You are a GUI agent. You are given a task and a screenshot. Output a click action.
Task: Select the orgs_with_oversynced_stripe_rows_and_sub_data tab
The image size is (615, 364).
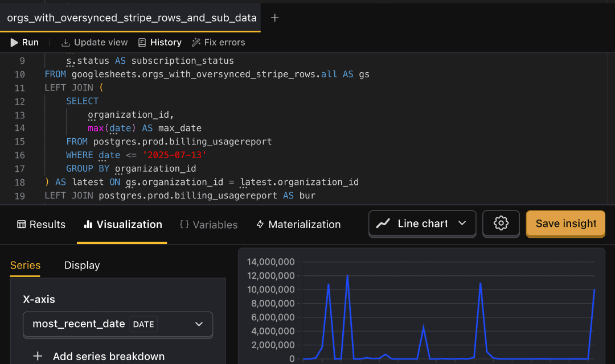click(131, 18)
